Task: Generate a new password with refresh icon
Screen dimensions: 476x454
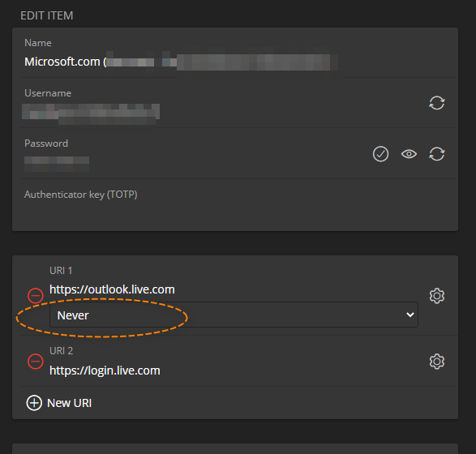Action: (x=436, y=154)
